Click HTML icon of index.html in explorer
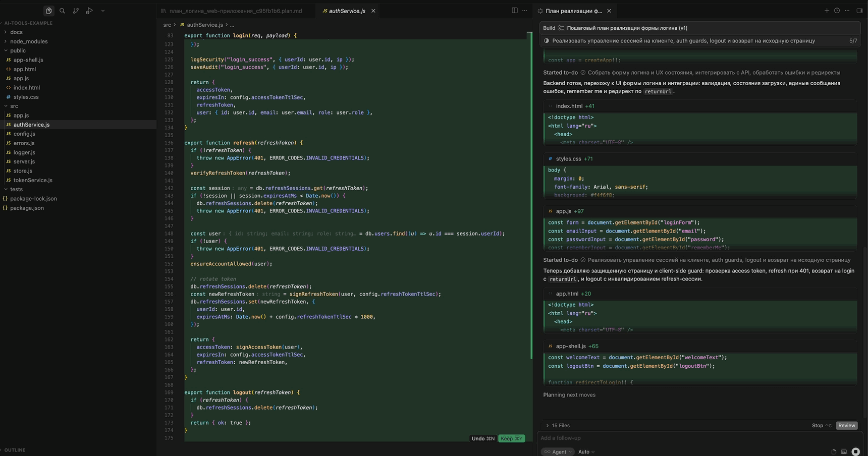 coord(8,88)
